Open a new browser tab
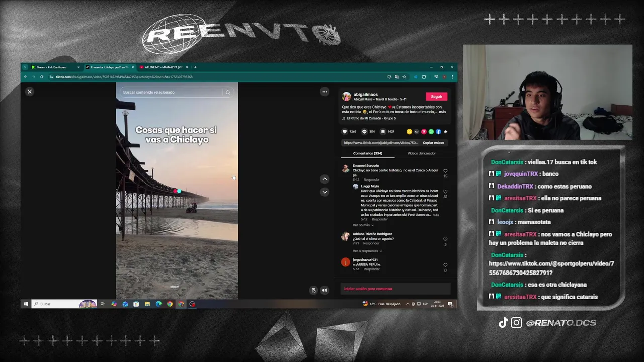 pos(195,67)
